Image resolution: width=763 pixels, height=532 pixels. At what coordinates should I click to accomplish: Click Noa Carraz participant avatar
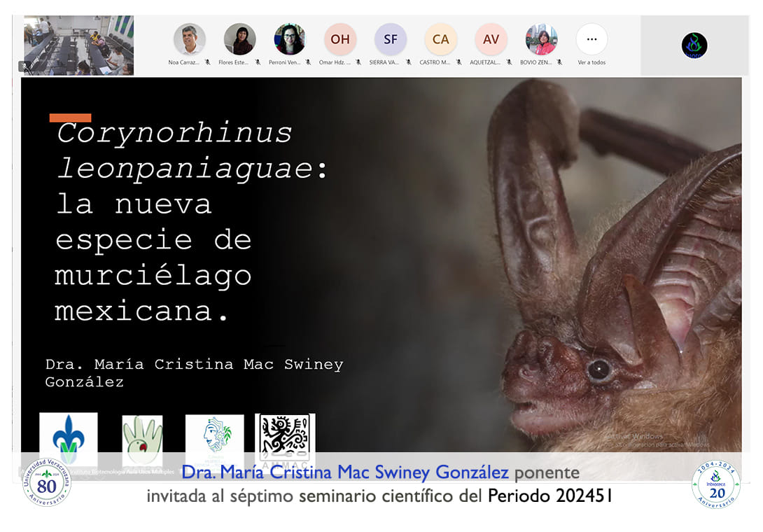(190, 39)
